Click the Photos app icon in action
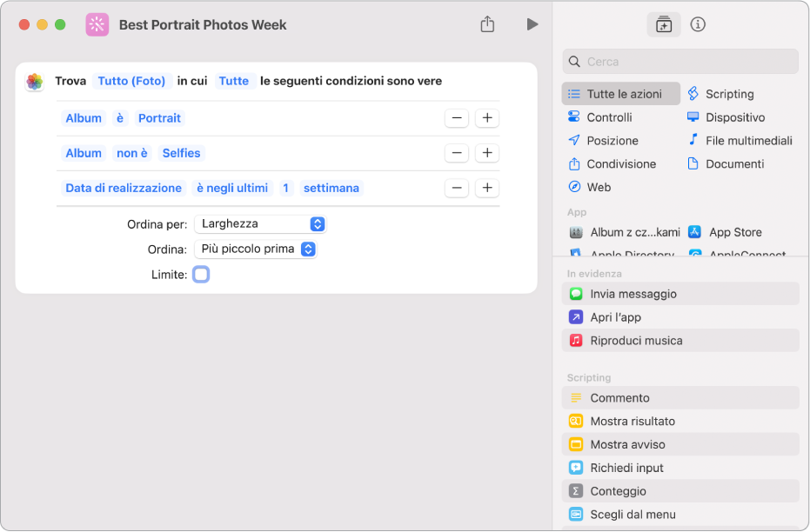810x532 pixels. (35, 82)
